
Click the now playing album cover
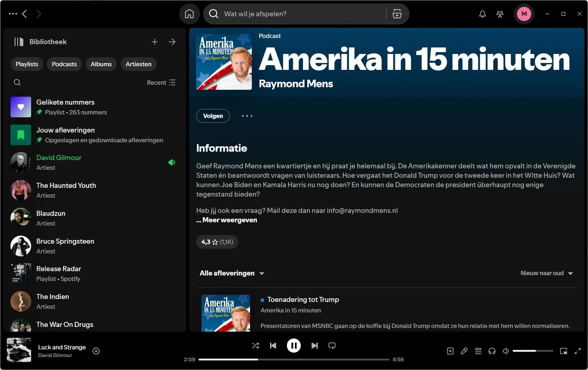(x=19, y=350)
